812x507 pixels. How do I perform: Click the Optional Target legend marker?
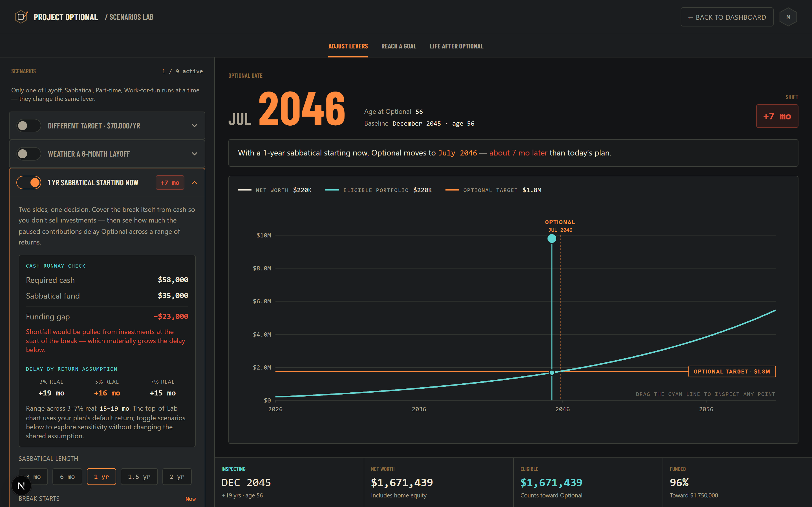click(452, 190)
